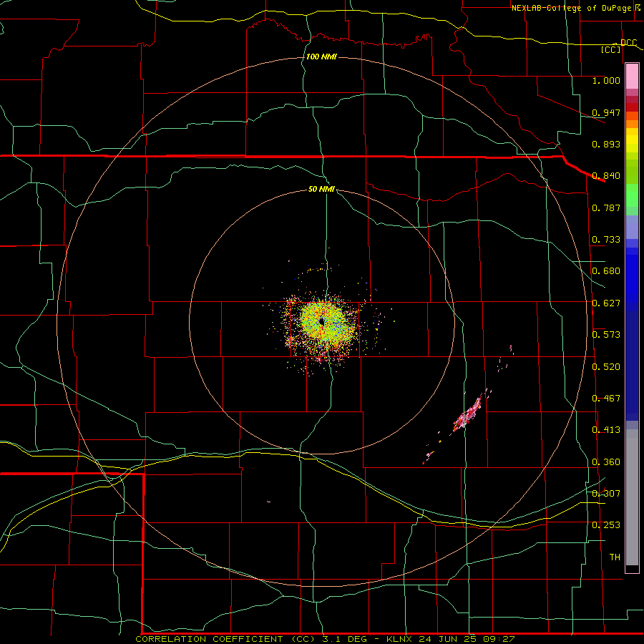The width and height of the screenshot is (644, 644).
Task: Click the 1.000 legend value
Action: tap(606, 80)
